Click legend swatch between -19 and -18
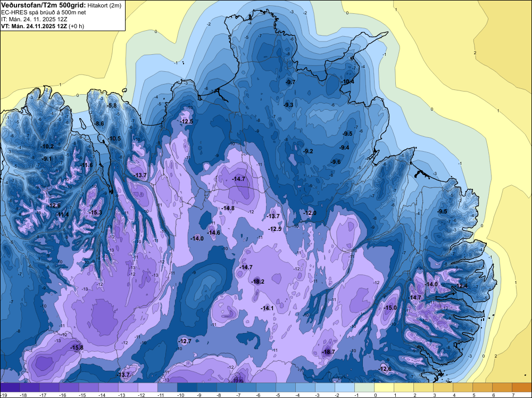This screenshot has width=532, height=398. [x=10, y=387]
